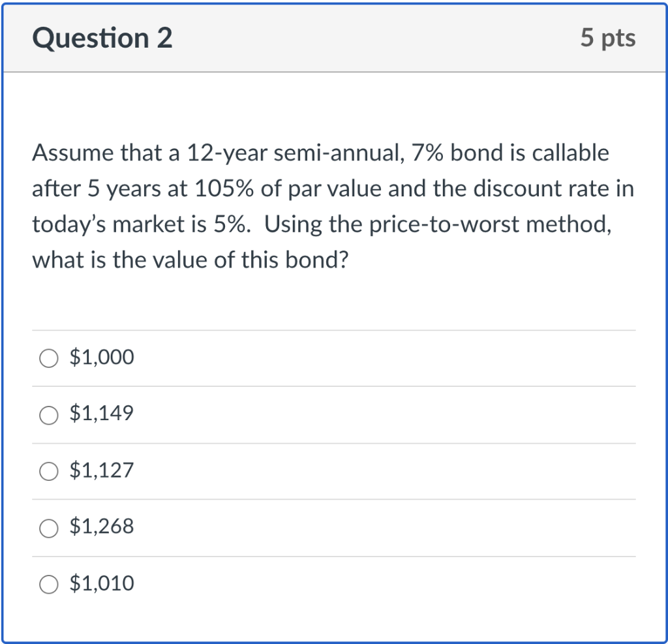668x644 pixels.
Task: Click the gray question header bar
Action: pos(365,38)
